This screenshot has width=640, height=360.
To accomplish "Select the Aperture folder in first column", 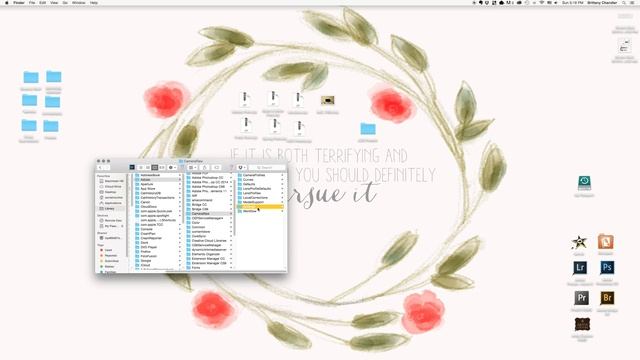I will (x=158, y=184).
